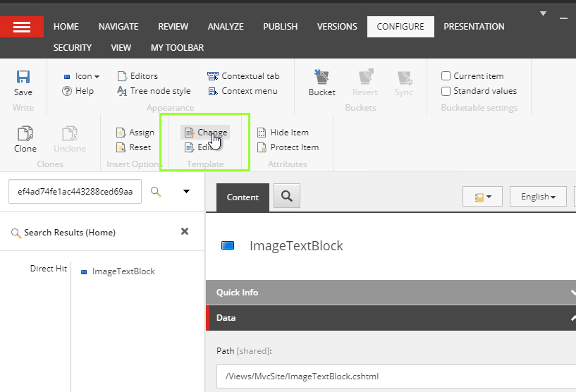Click Protect Item attribute
The height and width of the screenshot is (392, 576).
288,147
